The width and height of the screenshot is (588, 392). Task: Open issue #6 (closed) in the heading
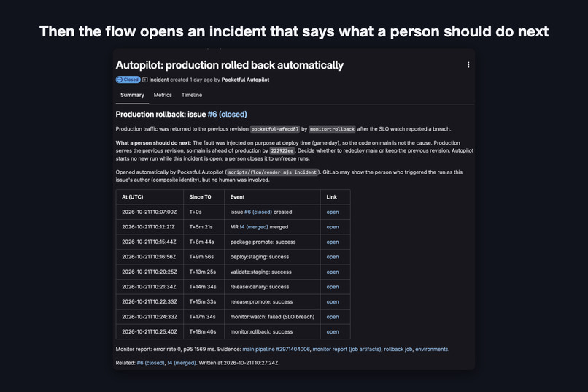coord(228,115)
